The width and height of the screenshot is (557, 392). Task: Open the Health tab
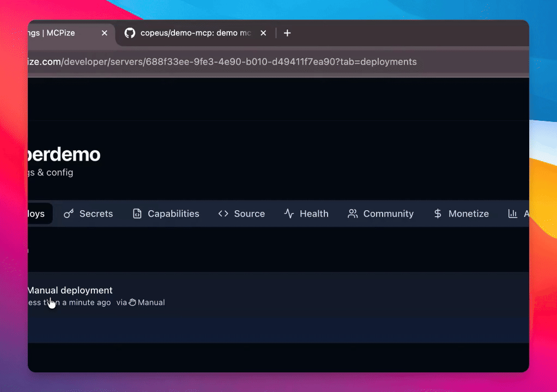tap(306, 213)
